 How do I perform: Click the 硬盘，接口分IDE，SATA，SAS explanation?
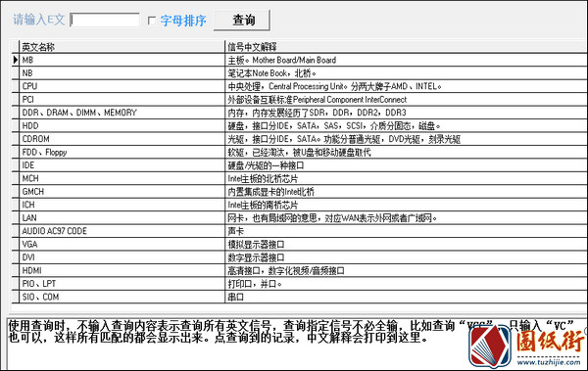click(406, 126)
